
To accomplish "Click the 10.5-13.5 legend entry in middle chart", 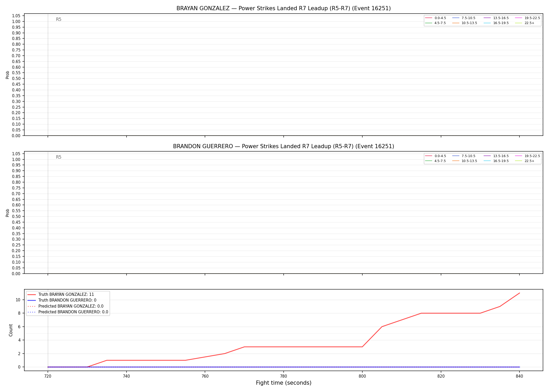I will pyautogui.click(x=465, y=161).
